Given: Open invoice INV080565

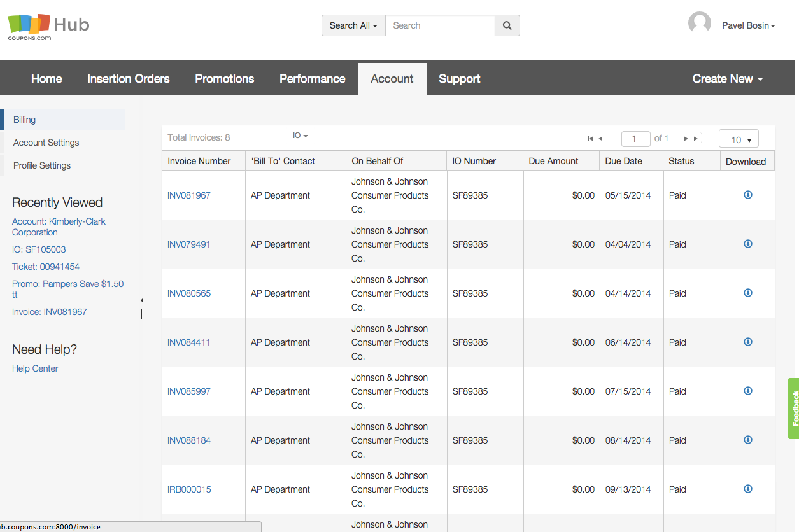Looking at the screenshot, I should [189, 293].
